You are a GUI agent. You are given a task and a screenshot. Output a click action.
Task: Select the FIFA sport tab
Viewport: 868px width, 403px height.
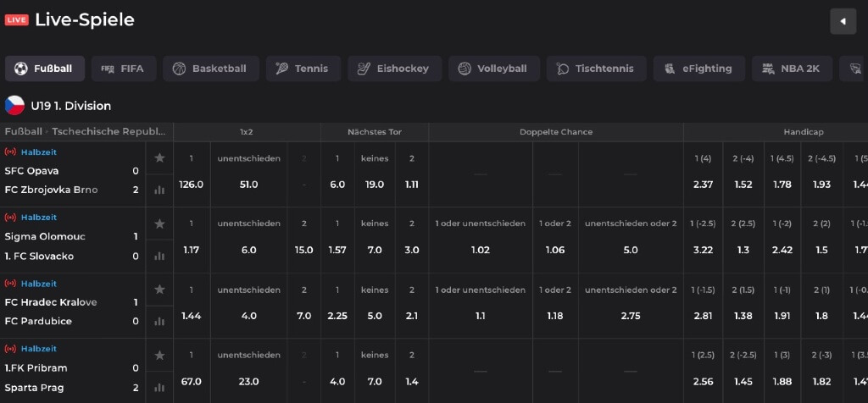click(124, 69)
